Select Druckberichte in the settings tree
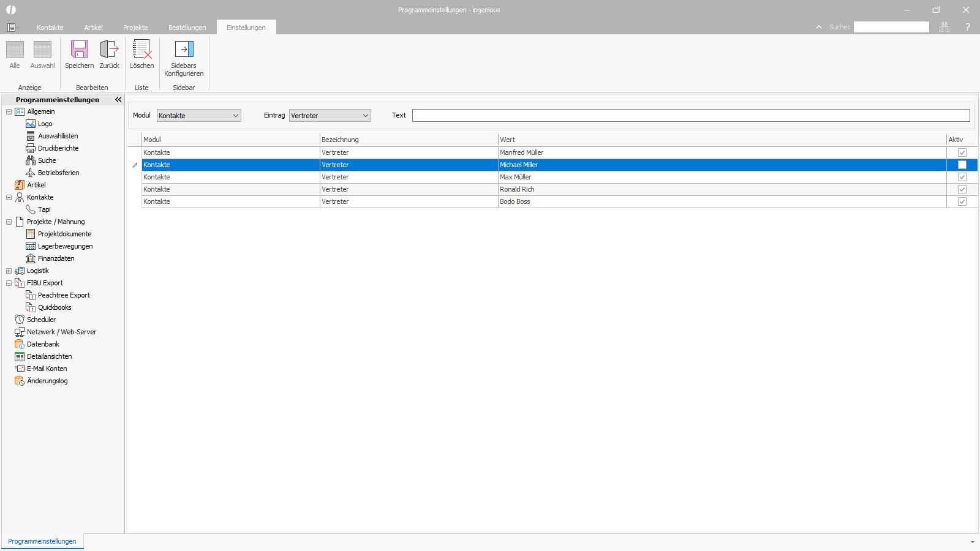Screen dimensions: 980x551 [x=58, y=148]
